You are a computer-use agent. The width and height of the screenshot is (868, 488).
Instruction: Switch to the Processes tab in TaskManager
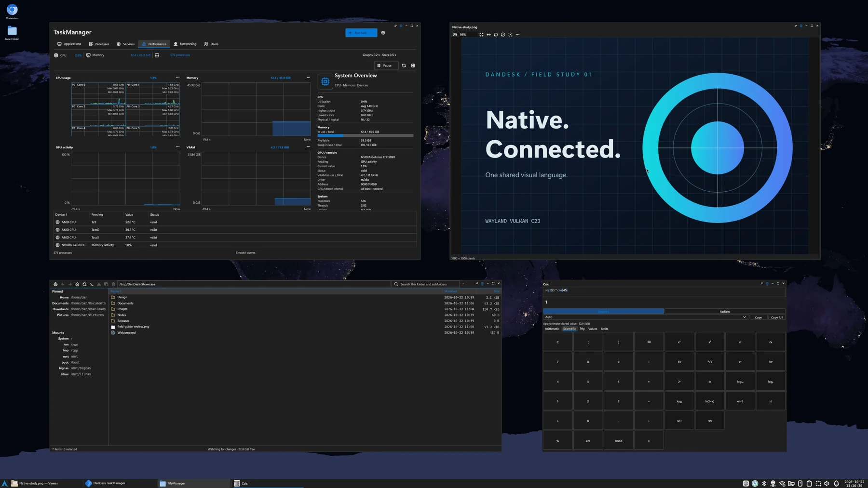[x=99, y=44]
